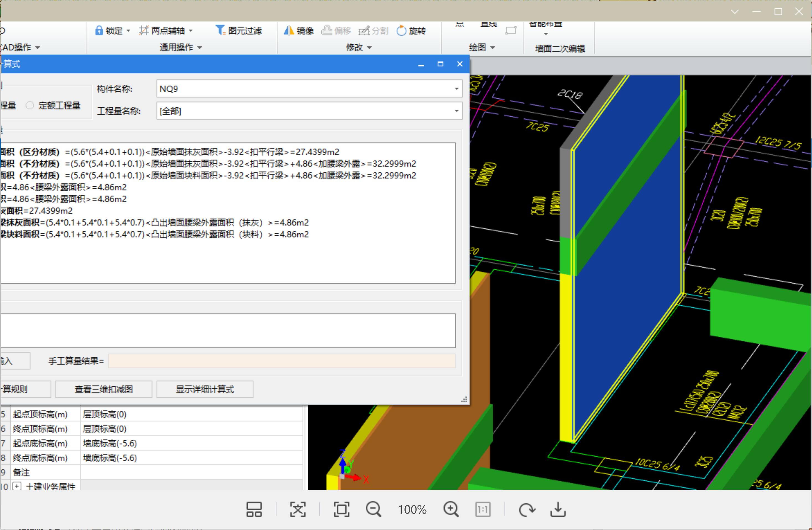Click the 锁定 lock icon
The image size is (812, 530).
coord(99,31)
